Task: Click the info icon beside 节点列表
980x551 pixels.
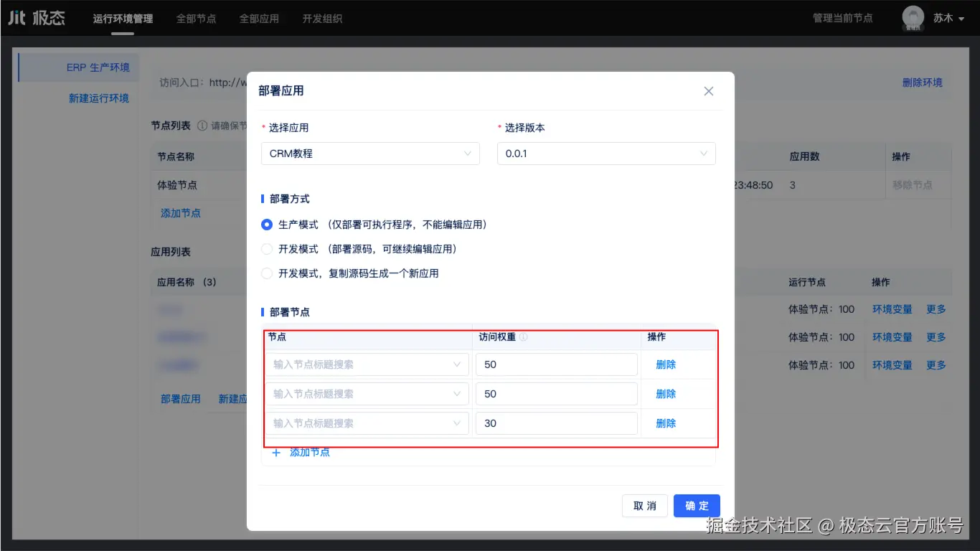Action: tap(202, 126)
